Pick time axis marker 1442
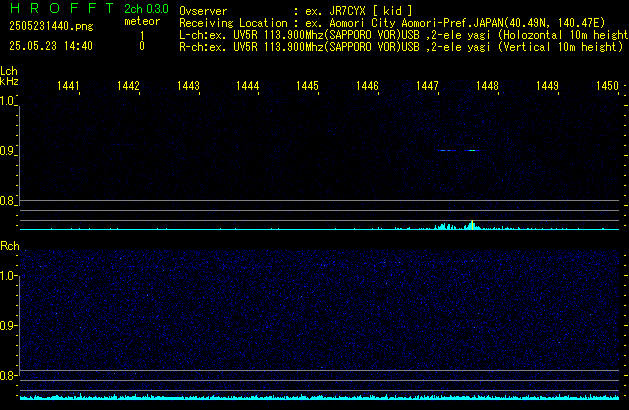Screen dimensions: 629x410 pyautogui.click(x=128, y=86)
